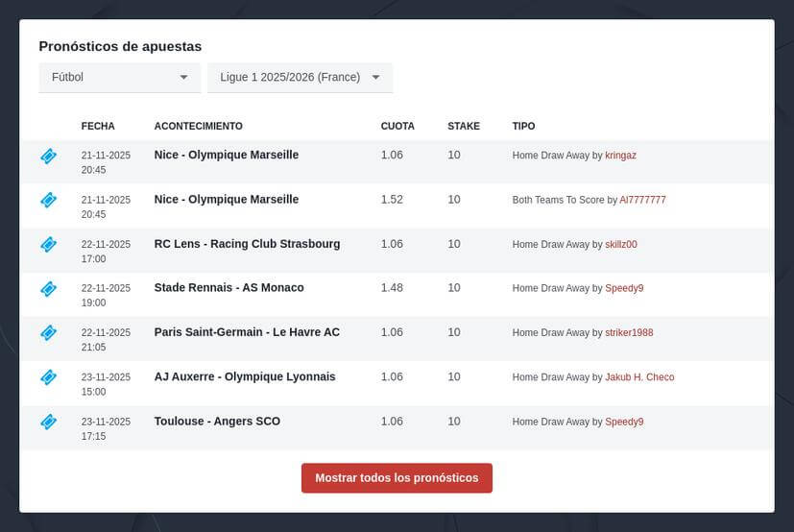Open RC Lens - Racing Club Strasbourg event
This screenshot has width=794, height=532.
tap(247, 244)
